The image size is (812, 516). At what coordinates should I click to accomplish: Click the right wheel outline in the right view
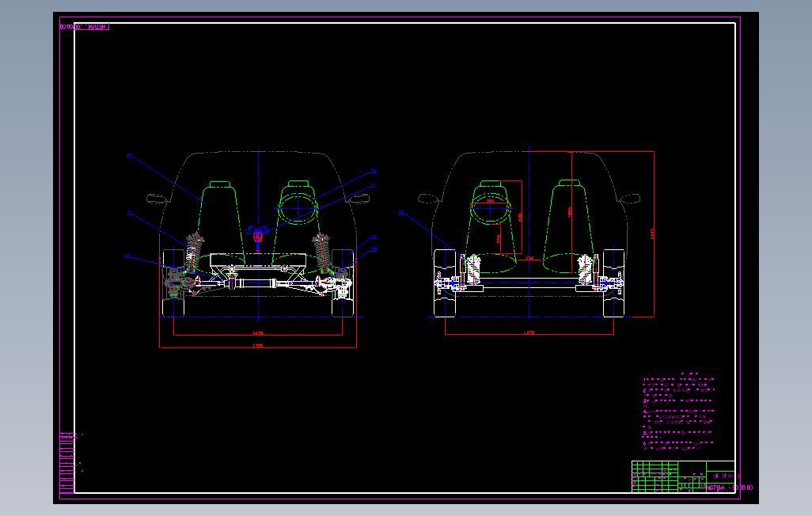613,283
